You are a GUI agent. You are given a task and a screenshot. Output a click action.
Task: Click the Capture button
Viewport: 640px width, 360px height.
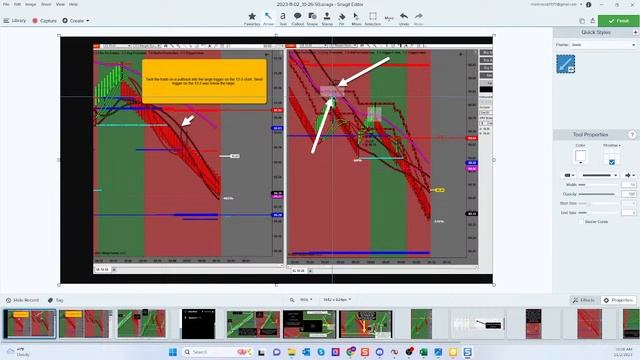pos(44,20)
